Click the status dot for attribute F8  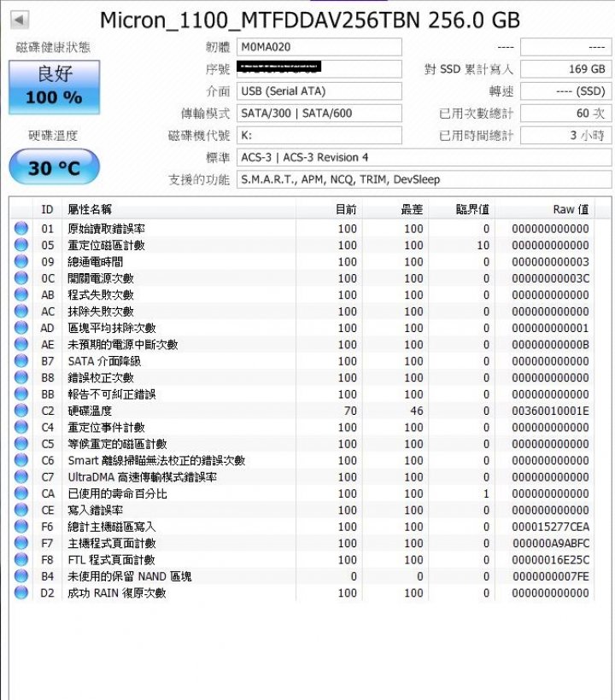pyautogui.click(x=21, y=559)
